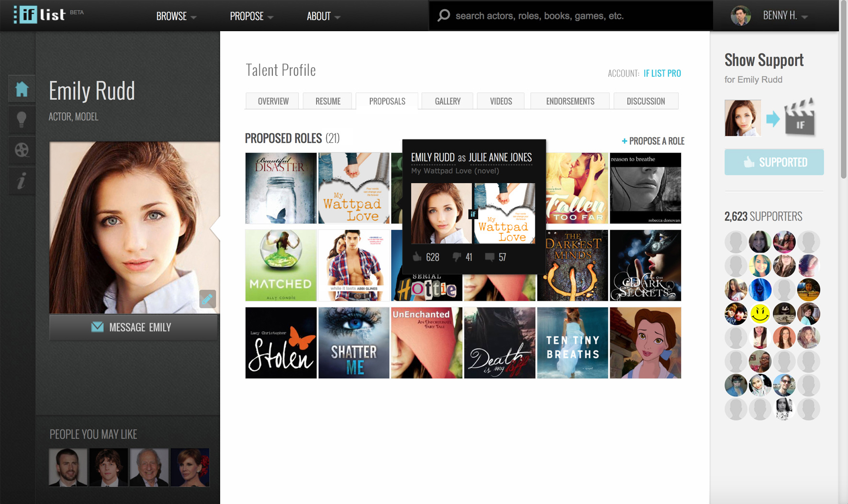The image size is (848, 504).
Task: Open the info sidebar icon
Action: pyautogui.click(x=22, y=181)
